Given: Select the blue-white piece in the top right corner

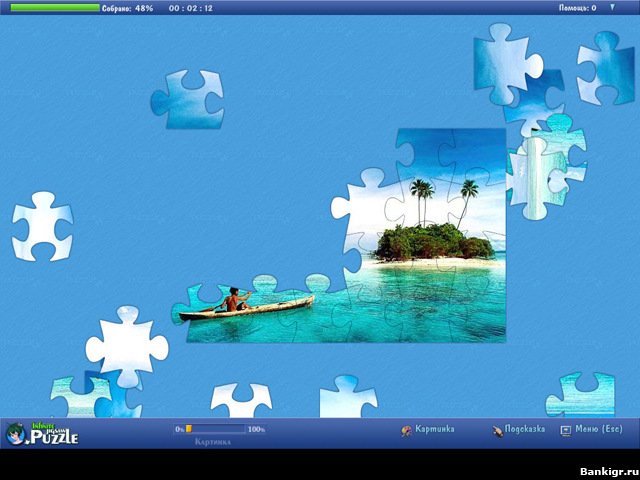Looking at the screenshot, I should pyautogui.click(x=606, y=69).
